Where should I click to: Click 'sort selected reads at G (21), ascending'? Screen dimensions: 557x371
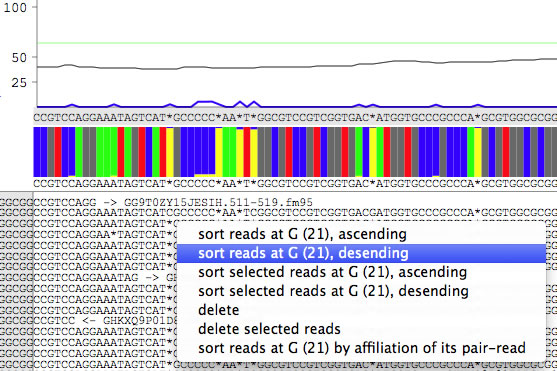click(x=332, y=272)
